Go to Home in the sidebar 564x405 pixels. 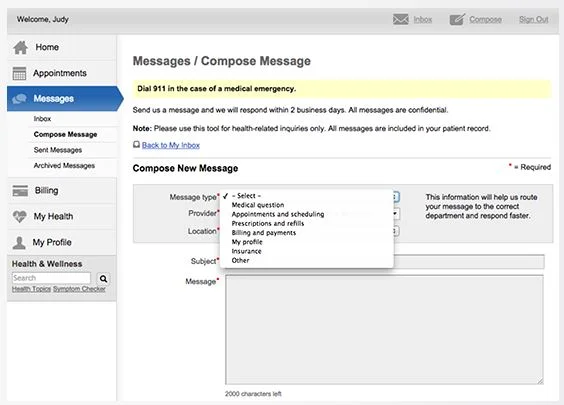(x=62, y=47)
